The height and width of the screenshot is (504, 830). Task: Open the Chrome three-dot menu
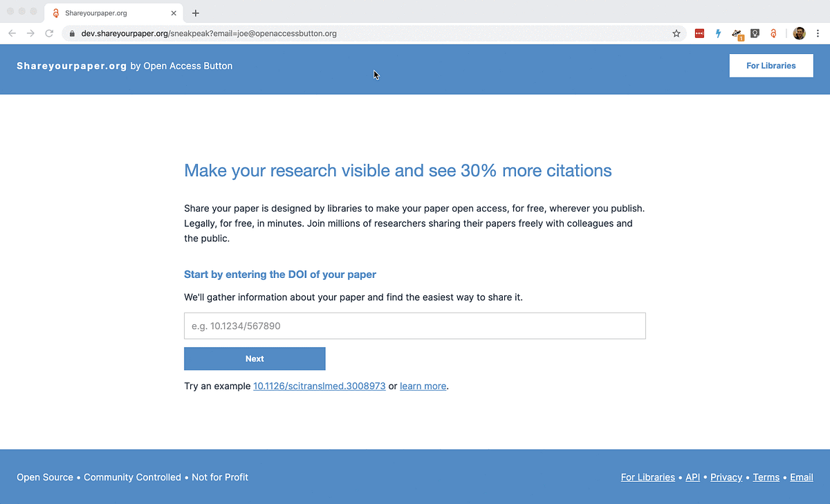pos(818,33)
